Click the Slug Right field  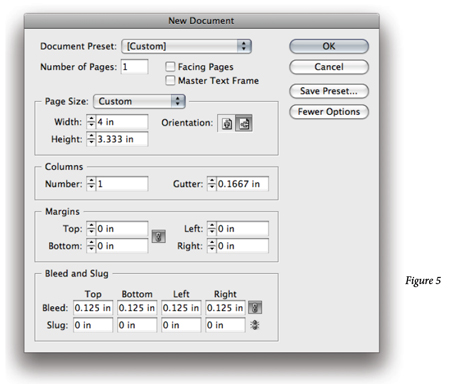(x=225, y=325)
